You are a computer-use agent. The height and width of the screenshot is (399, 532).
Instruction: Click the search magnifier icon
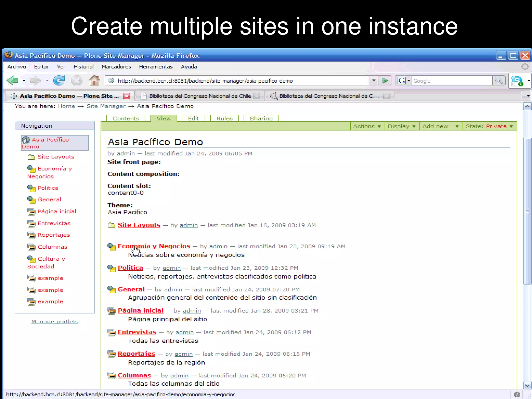pyautogui.click(x=498, y=80)
